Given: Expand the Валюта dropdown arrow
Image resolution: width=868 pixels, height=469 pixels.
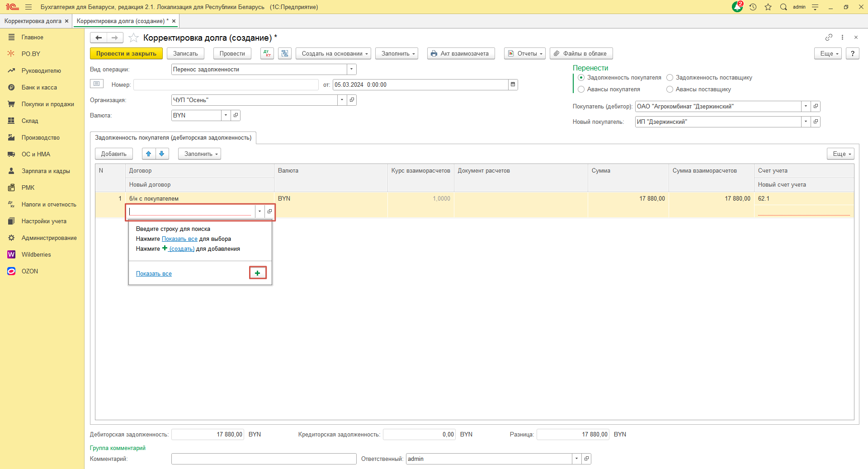Looking at the screenshot, I should pos(226,115).
